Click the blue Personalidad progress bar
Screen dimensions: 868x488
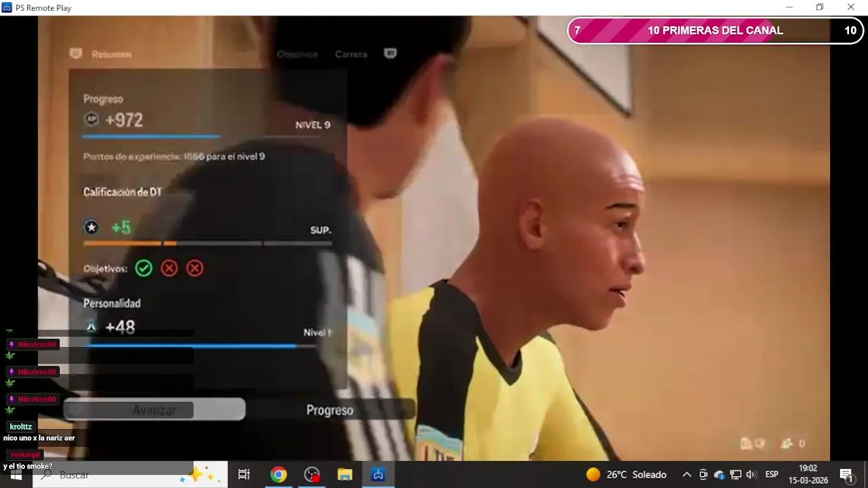click(201, 346)
